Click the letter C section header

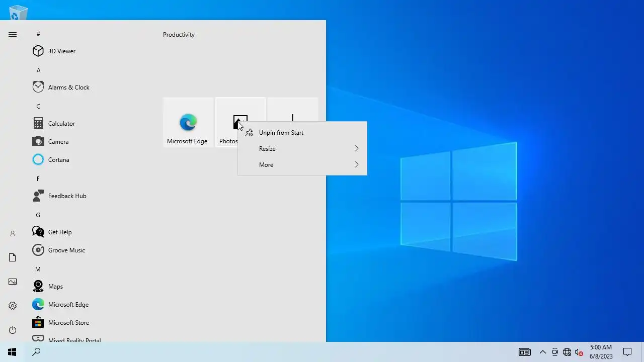click(38, 107)
